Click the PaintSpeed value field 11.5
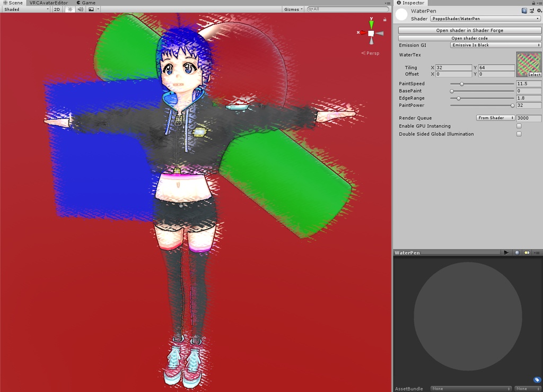The width and height of the screenshot is (543, 392). tap(529, 84)
